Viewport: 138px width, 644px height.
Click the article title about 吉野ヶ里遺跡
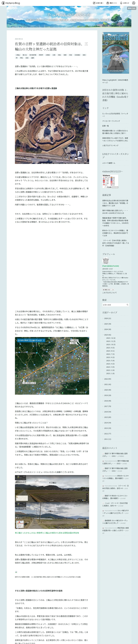51,46
